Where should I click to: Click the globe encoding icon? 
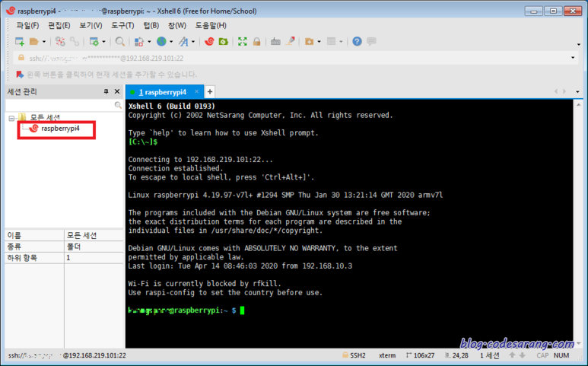161,42
